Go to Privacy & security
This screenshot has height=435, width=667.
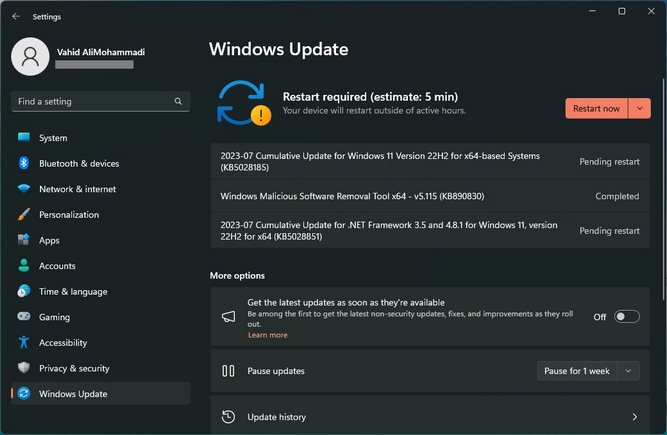click(100, 368)
